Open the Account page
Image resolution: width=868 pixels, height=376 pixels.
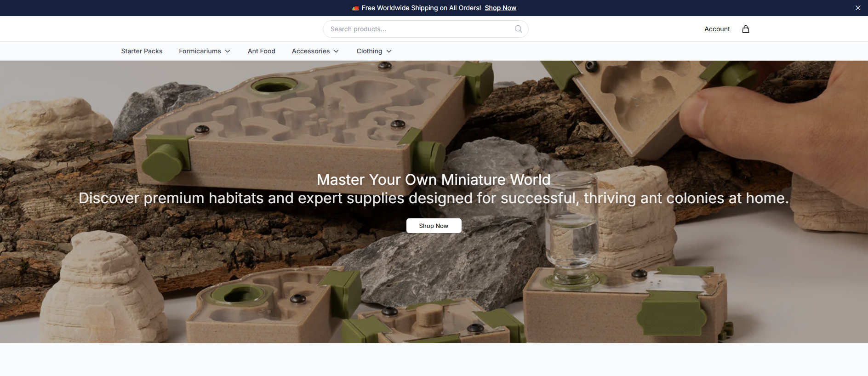coord(717,29)
